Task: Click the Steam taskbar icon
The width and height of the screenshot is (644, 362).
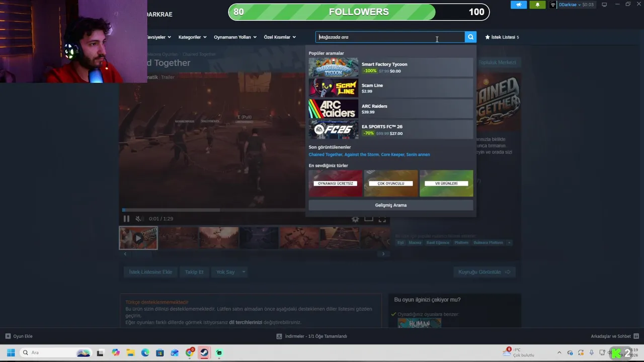Action: click(204, 352)
